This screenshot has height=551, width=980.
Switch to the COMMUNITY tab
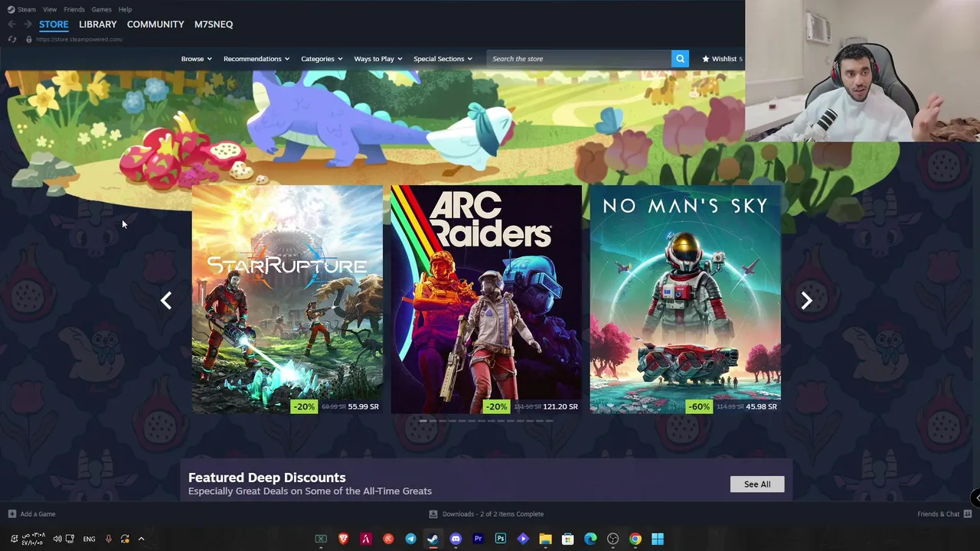[x=155, y=24]
